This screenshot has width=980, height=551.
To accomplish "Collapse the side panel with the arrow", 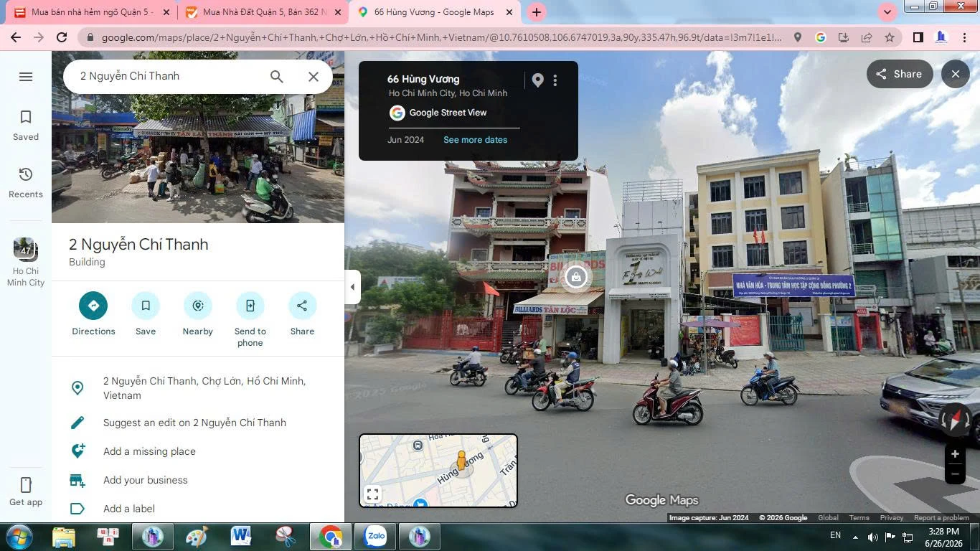I will click(x=352, y=287).
